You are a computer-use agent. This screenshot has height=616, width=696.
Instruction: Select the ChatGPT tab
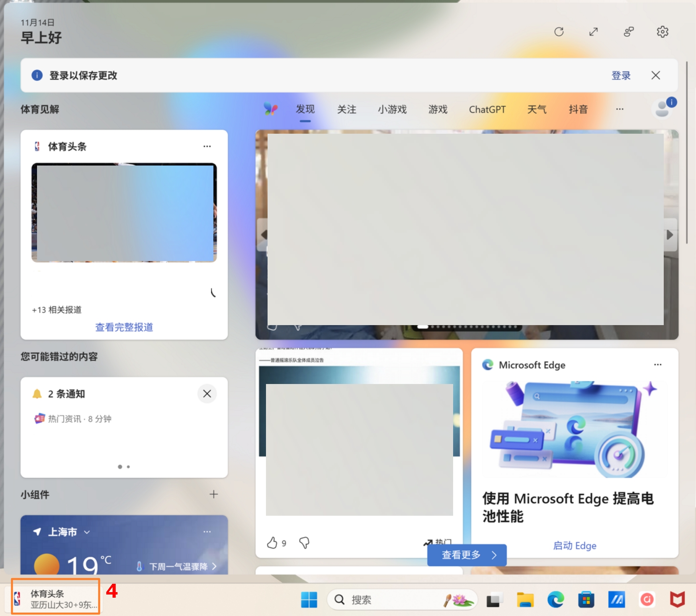tap(487, 109)
